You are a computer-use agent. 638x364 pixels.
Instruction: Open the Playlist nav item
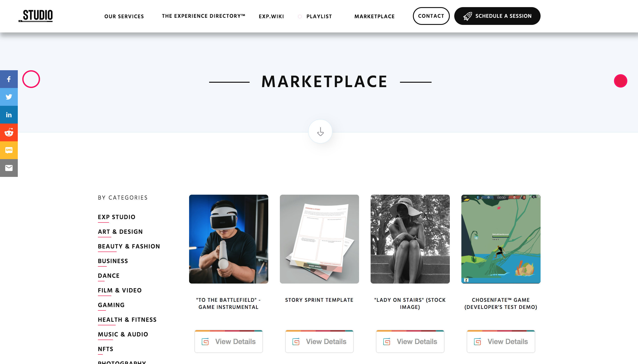click(x=319, y=16)
